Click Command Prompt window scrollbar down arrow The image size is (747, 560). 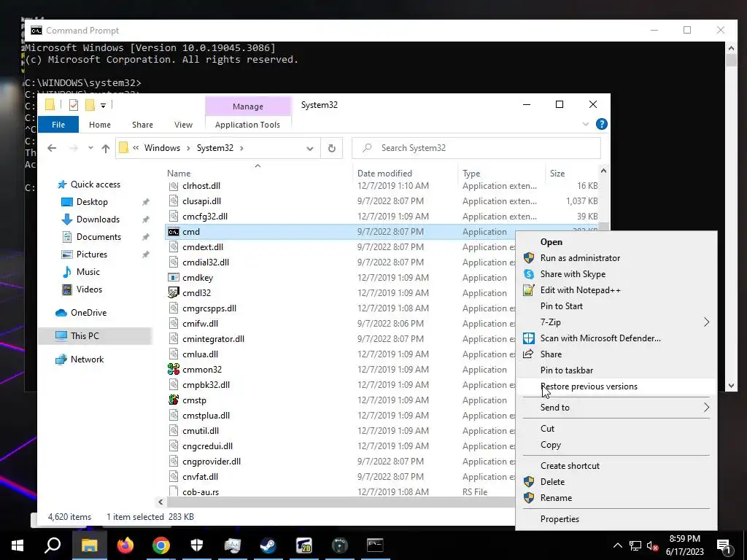(x=731, y=386)
